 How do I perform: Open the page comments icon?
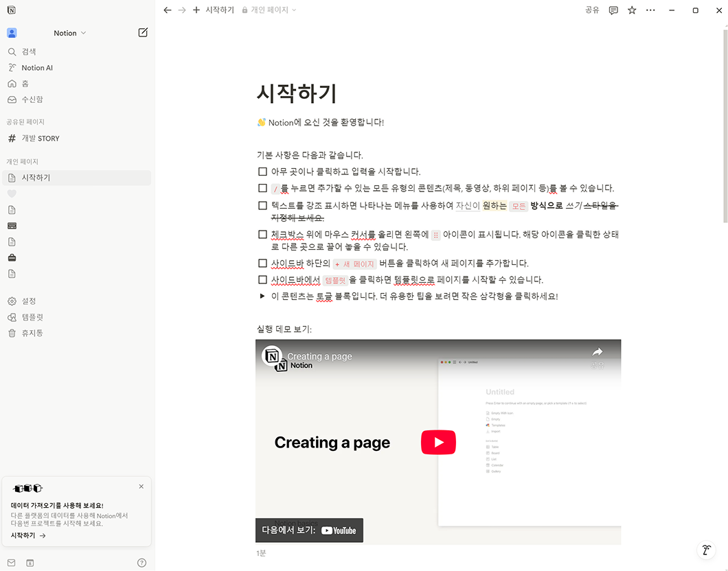tap(613, 10)
